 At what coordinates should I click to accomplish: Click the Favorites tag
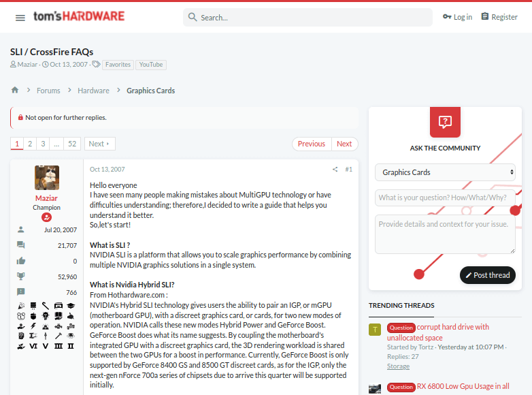coord(118,65)
